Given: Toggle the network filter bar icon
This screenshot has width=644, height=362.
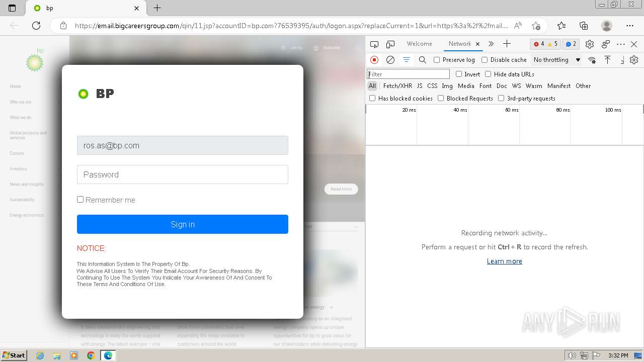Looking at the screenshot, I should click(407, 60).
